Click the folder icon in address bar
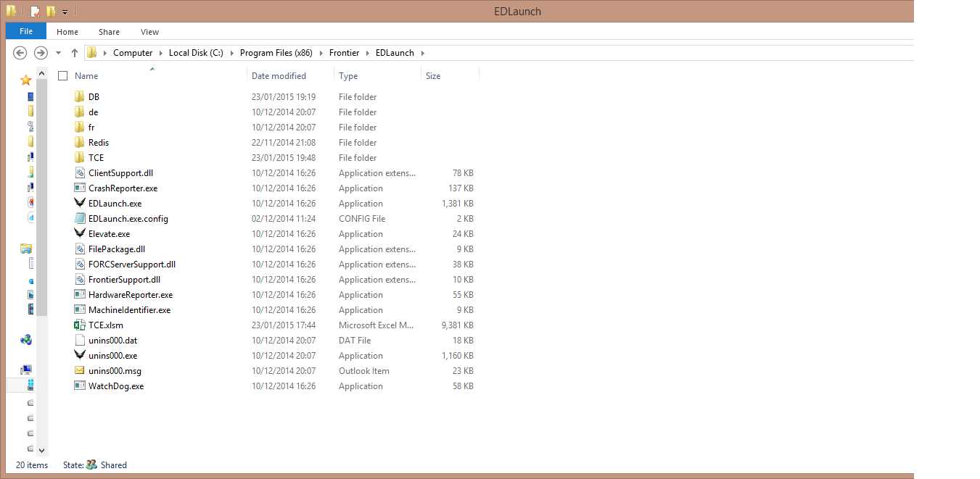The image size is (980, 479). tap(91, 53)
